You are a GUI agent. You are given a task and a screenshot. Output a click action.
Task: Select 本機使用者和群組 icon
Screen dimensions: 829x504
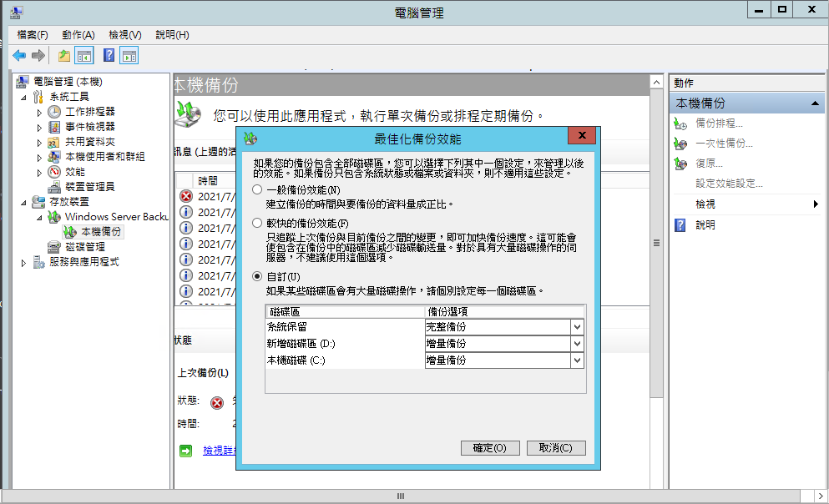[54, 156]
